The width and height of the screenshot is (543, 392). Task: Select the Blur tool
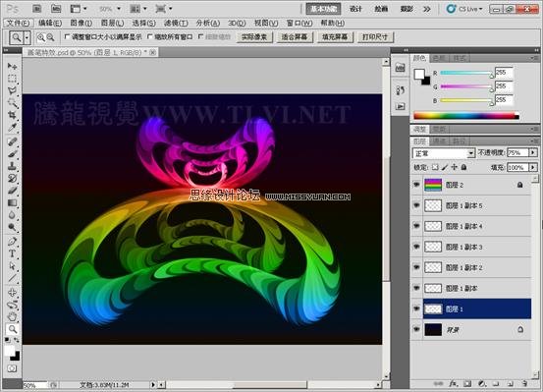tap(12, 215)
